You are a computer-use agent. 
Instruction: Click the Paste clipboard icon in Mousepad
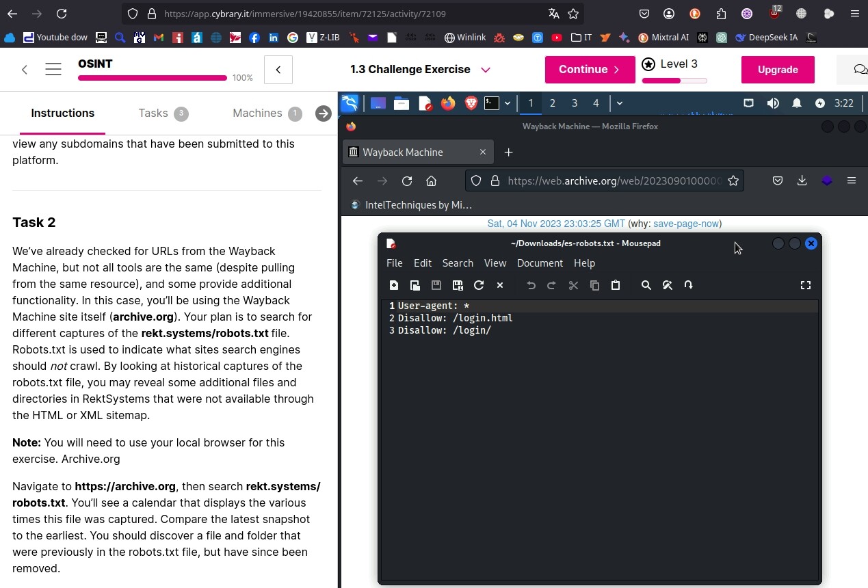pos(616,285)
